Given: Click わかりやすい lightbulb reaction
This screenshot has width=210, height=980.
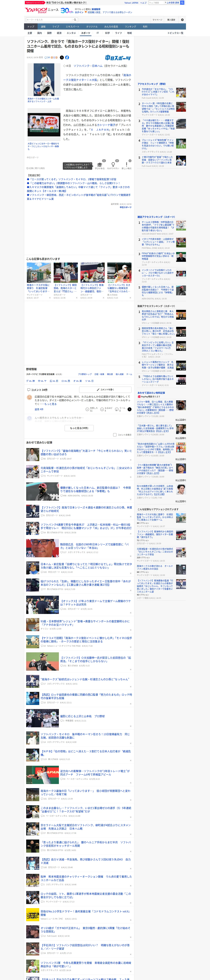Looking at the screenshot, I should (x=113, y=165).
